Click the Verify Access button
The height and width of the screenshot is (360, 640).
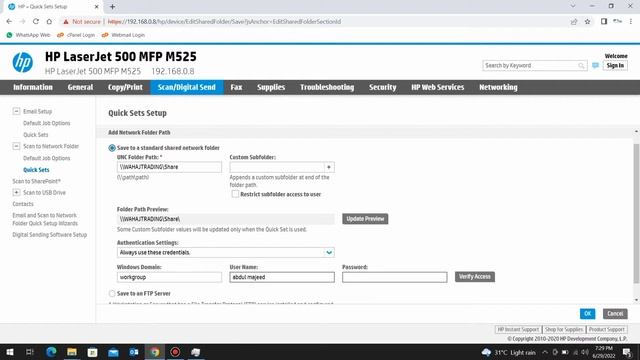pos(475,277)
